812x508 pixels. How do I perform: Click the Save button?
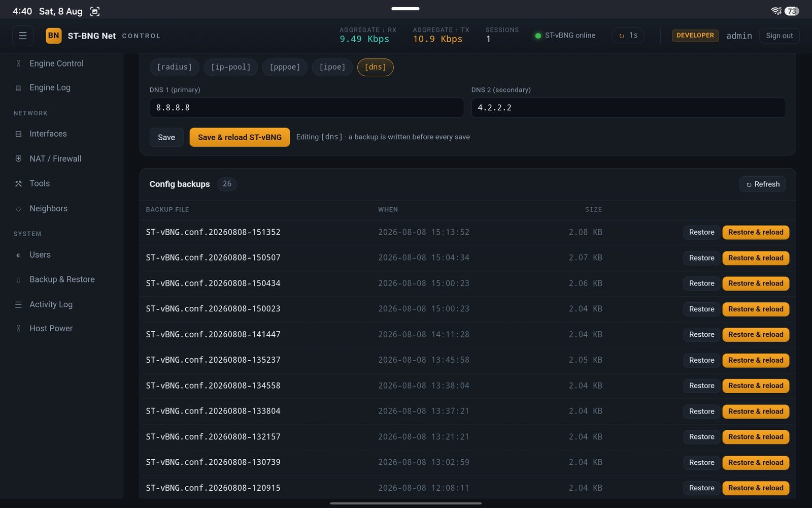coord(166,137)
